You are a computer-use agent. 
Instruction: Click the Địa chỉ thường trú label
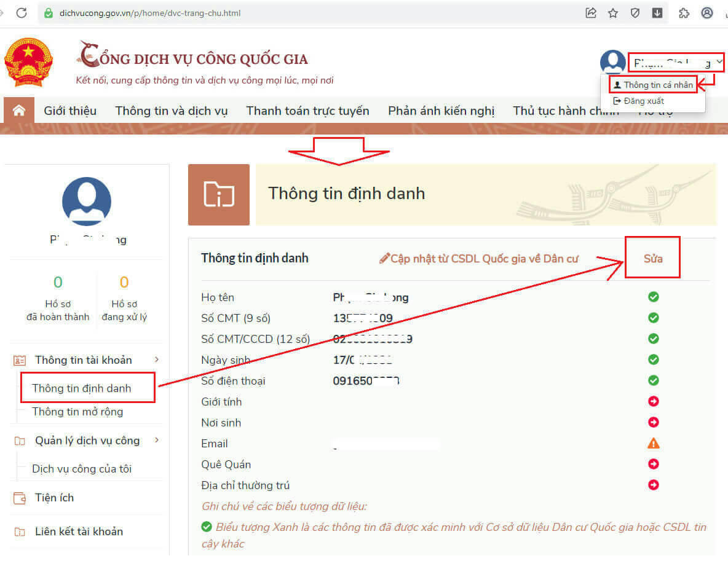click(x=245, y=485)
